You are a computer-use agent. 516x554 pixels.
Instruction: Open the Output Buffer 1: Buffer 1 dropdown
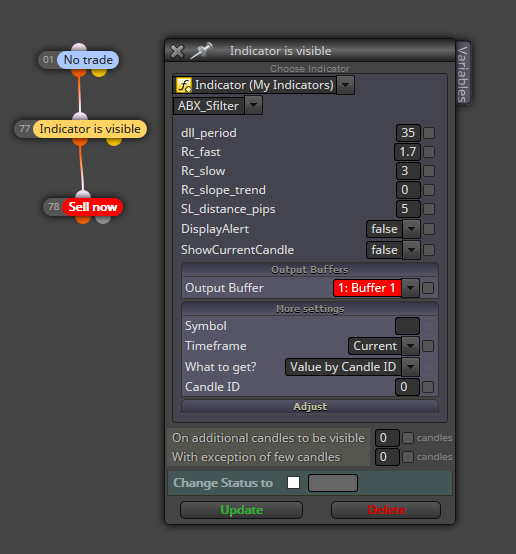click(x=410, y=288)
